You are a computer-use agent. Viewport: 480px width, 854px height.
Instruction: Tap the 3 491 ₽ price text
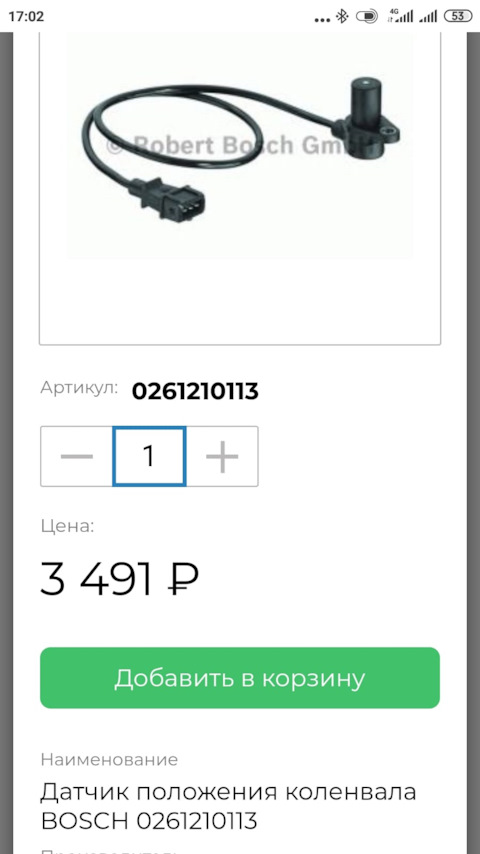tap(119, 579)
